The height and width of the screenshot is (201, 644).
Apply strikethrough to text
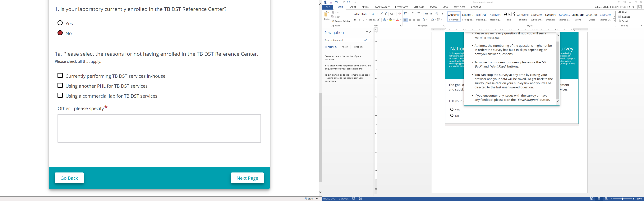(x=370, y=20)
